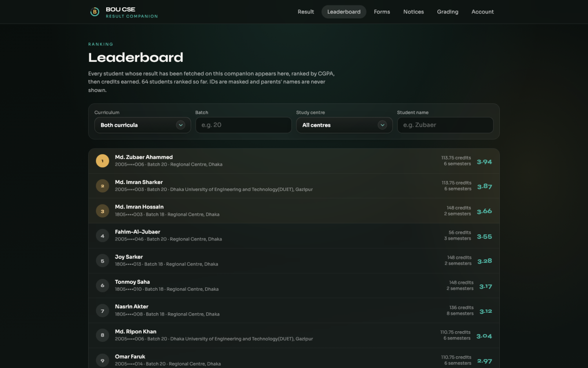Focus the Batch input field
Screen dimensions: 588x368
[243, 125]
